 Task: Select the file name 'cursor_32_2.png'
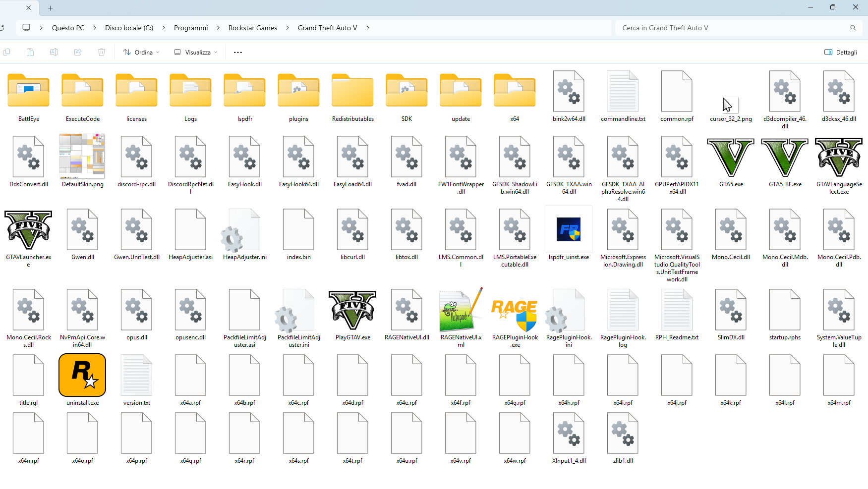(731, 119)
